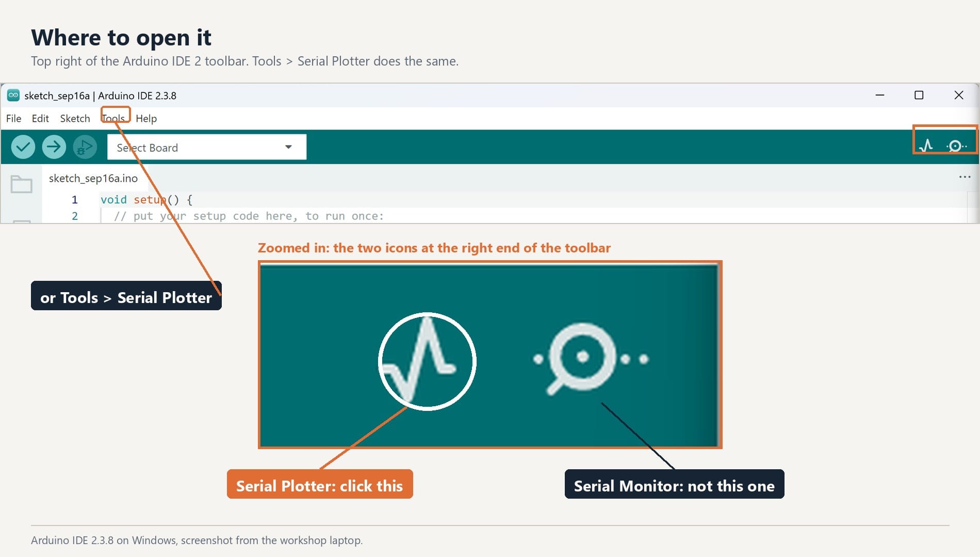980x557 pixels.
Task: Open the three-dots tab options menu
Action: (965, 177)
